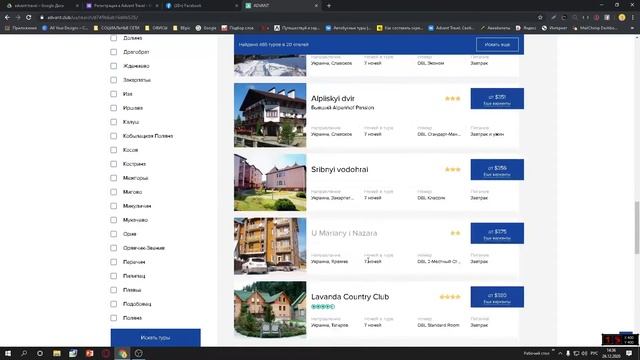Open the Приложения apps bookmark
This screenshot has height=360, width=640.
(20, 28)
